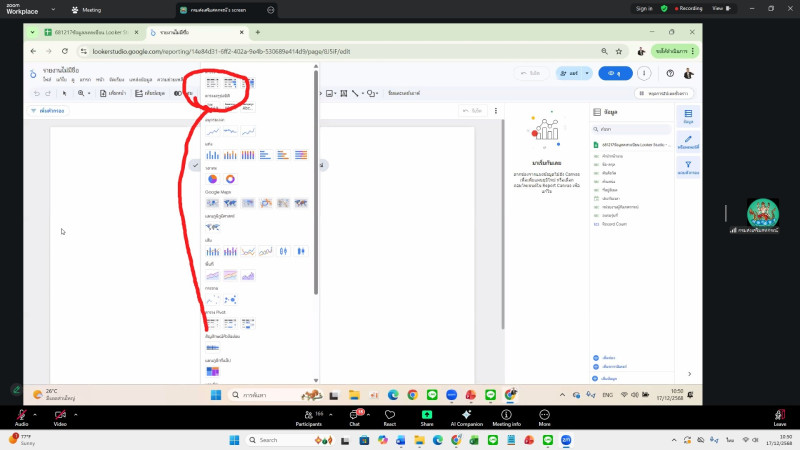This screenshot has width=800, height=450.
Task: Click the undo arrow in Looker toolbar
Action: click(35, 93)
